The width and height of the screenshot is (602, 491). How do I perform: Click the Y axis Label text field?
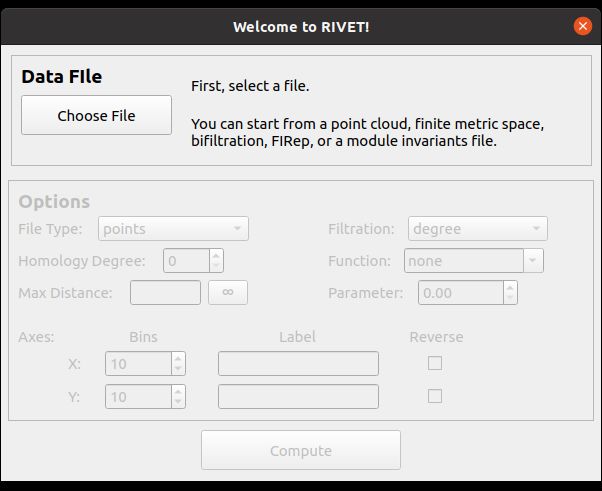click(x=298, y=397)
